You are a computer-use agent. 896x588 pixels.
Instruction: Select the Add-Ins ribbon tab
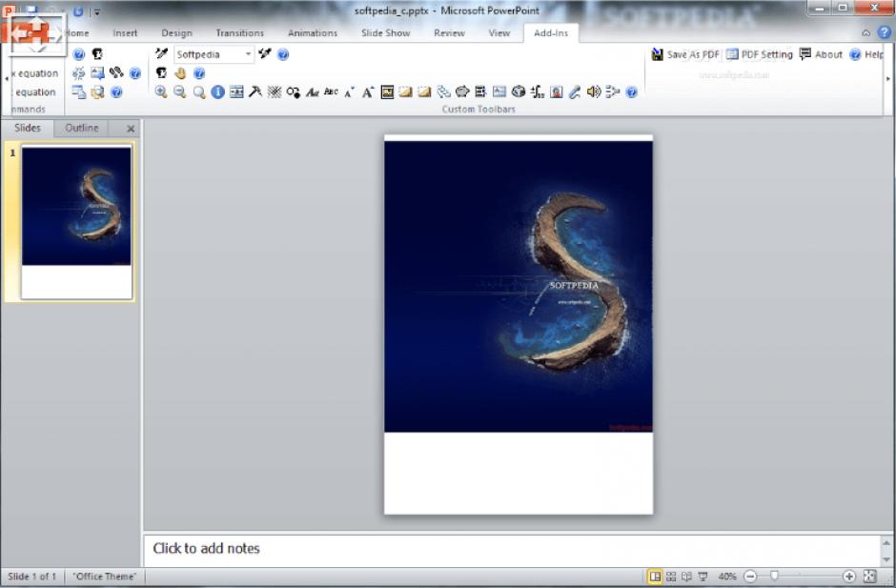[551, 33]
